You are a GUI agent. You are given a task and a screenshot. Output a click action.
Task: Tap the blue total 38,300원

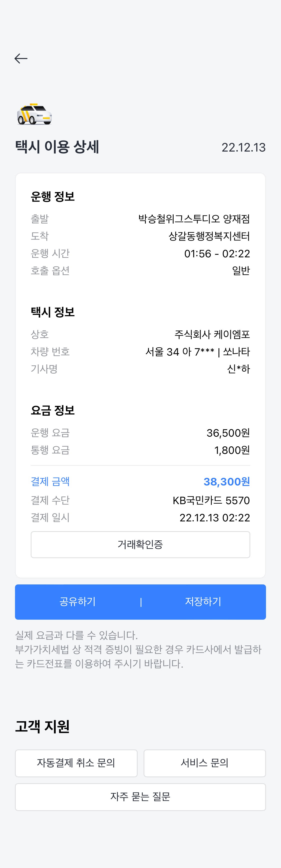pos(227,482)
